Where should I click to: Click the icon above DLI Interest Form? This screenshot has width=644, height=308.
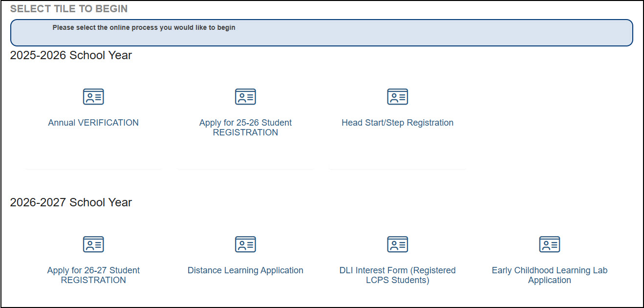pos(397,244)
